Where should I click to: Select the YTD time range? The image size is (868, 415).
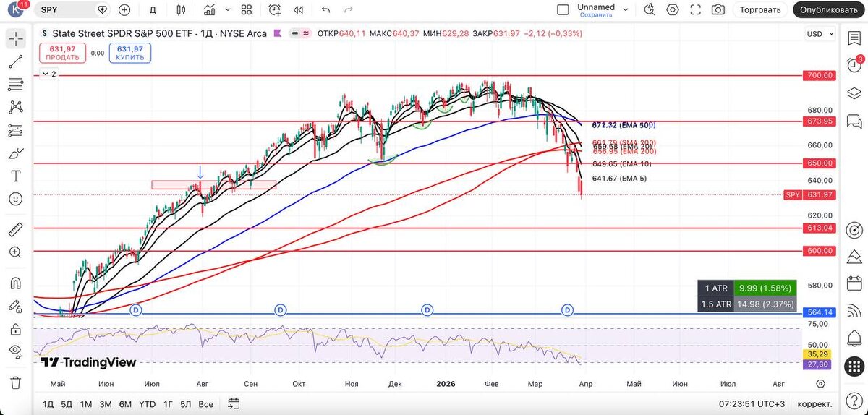pyautogui.click(x=147, y=403)
